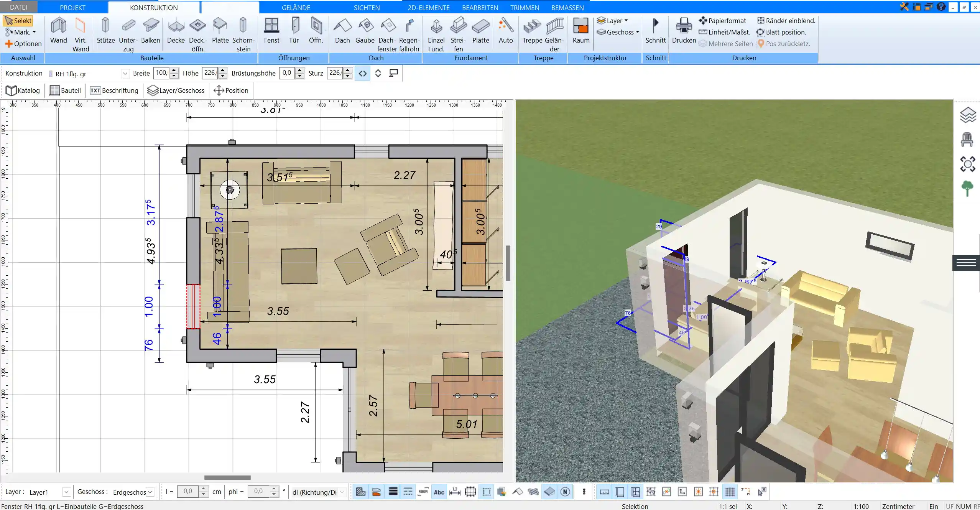980x510 pixels.
Task: Pick the Gaube dormer tool
Action: [x=365, y=31]
